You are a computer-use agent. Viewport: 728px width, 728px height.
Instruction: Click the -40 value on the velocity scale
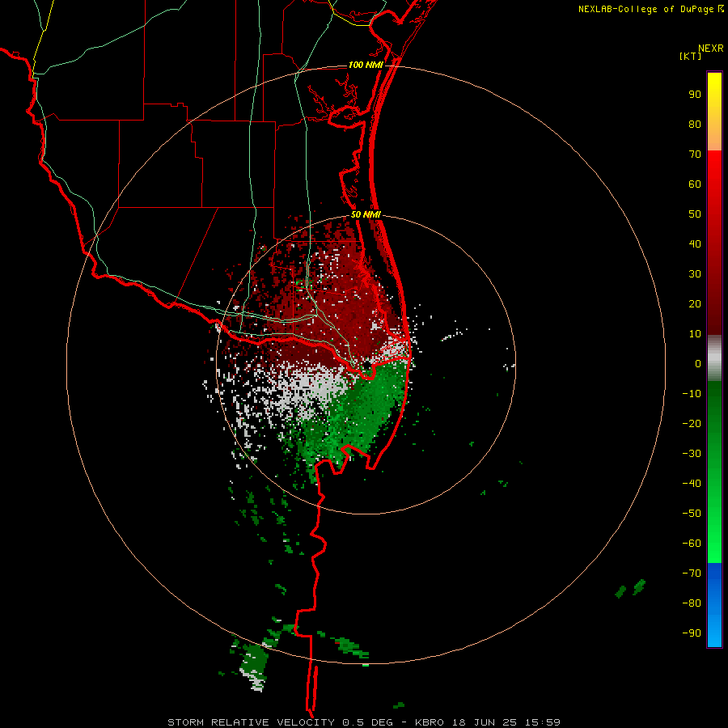pos(692,484)
